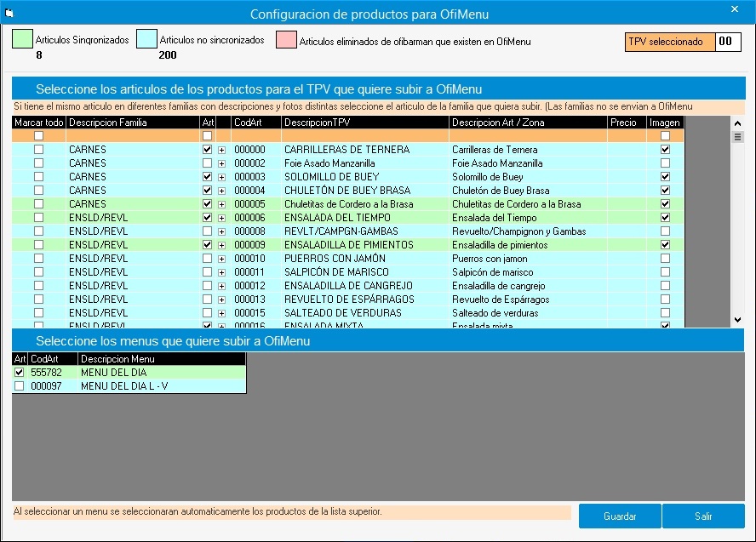The height and width of the screenshot is (542, 756).
Task: Click the orange TPV seleccionado label
Action: tap(670, 42)
